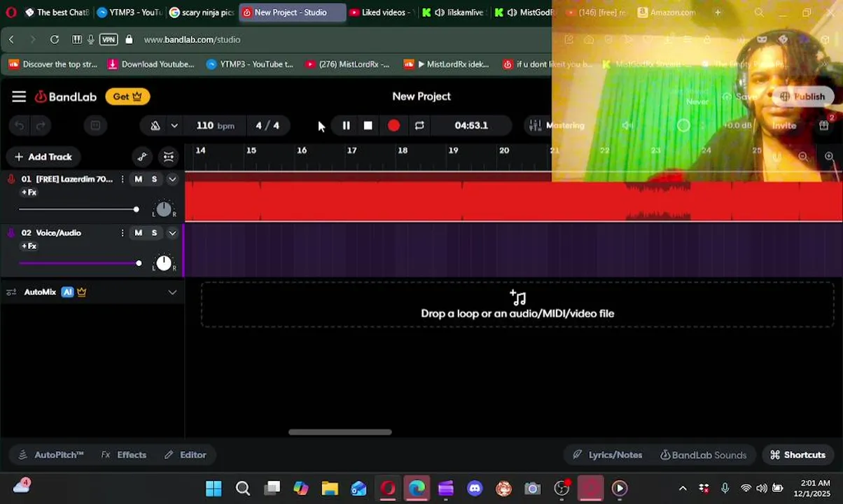Click the horizontal timeline scrollbar
Screen dimensions: 843x504
tap(340, 432)
